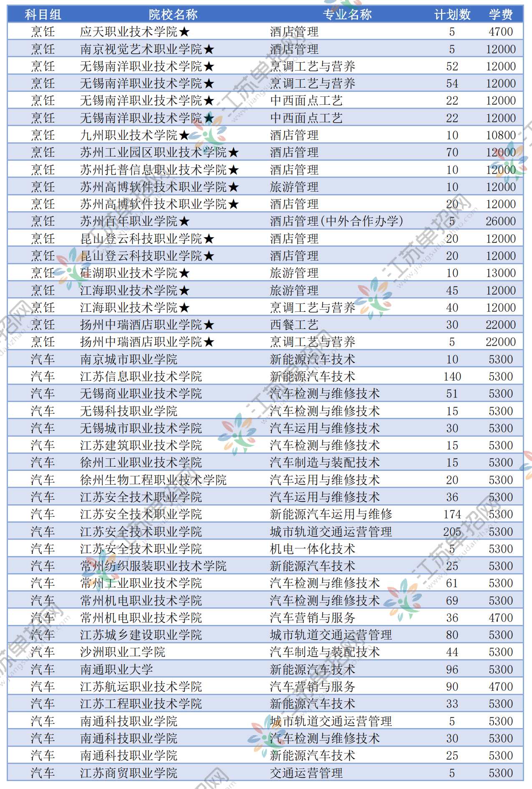Select the school name 硅湖职业技术学院★
The height and width of the screenshot is (789, 532).
tap(135, 273)
